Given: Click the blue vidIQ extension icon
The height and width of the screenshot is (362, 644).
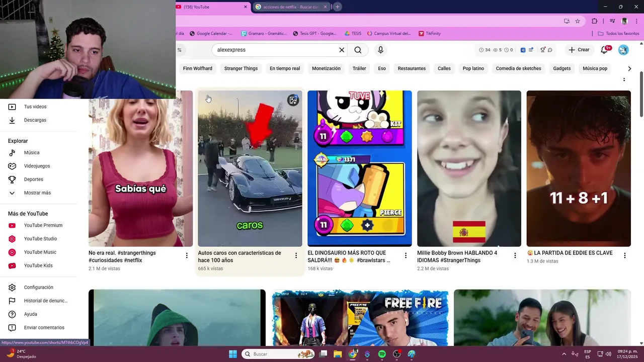Looking at the screenshot, I should click(x=523, y=50).
